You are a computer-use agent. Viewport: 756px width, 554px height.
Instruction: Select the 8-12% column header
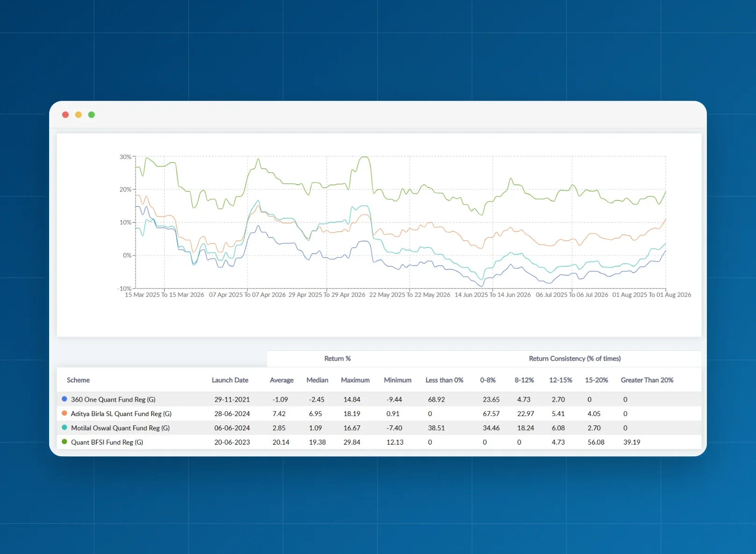coord(524,380)
